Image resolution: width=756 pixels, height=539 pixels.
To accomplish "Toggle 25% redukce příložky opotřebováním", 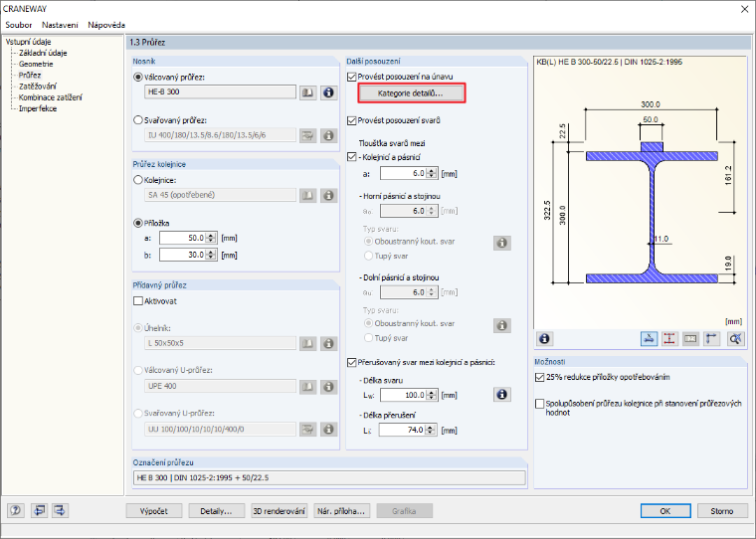I will [x=540, y=378].
